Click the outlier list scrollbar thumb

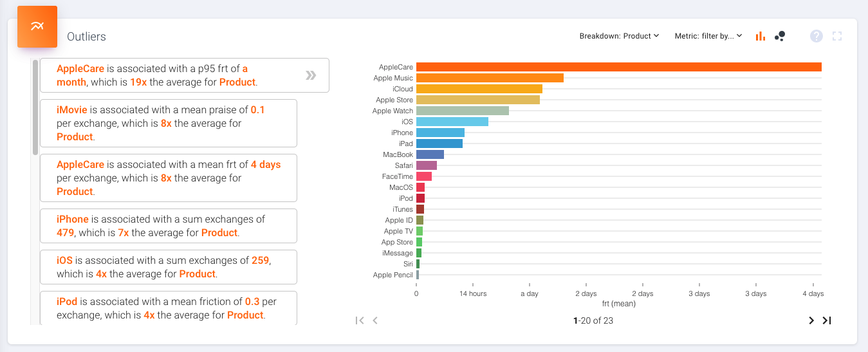pos(35,107)
